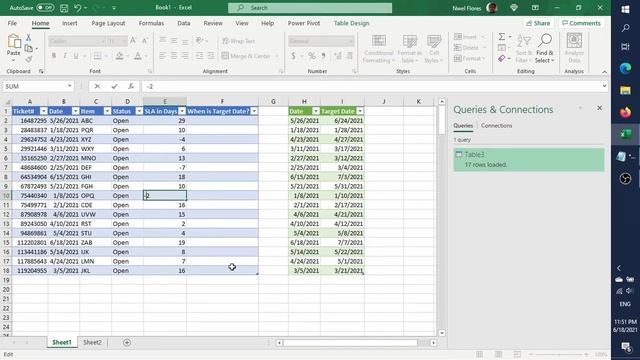Screen dimensions: 640x360
Task: Click the Search box in title bar
Action: (x=310, y=8)
